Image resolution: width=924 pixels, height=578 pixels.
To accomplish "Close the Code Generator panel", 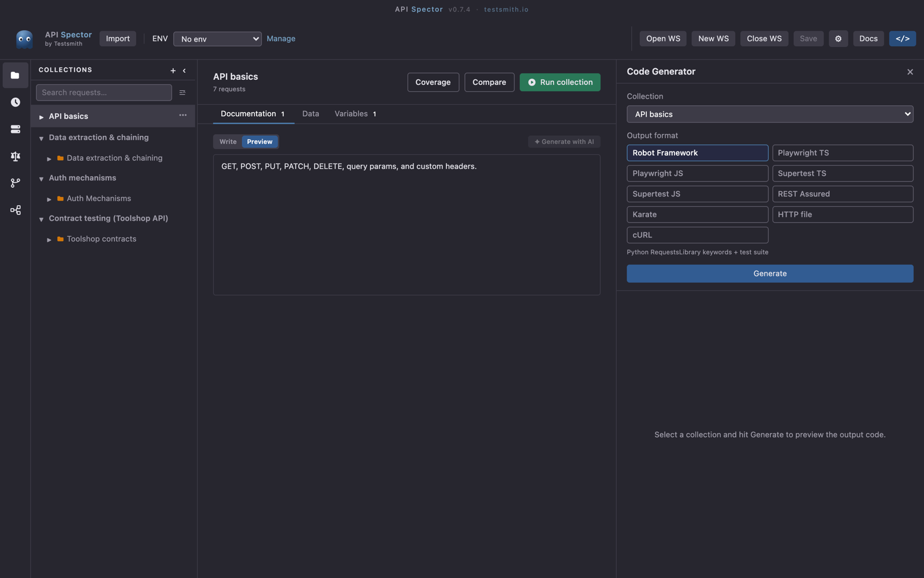I will pos(910,72).
